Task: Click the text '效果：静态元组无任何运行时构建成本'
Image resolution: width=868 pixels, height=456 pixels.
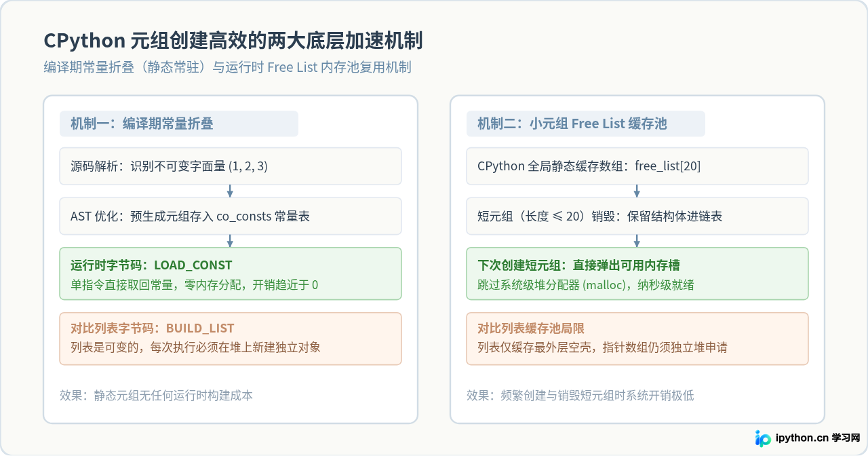Action: pyautogui.click(x=156, y=395)
